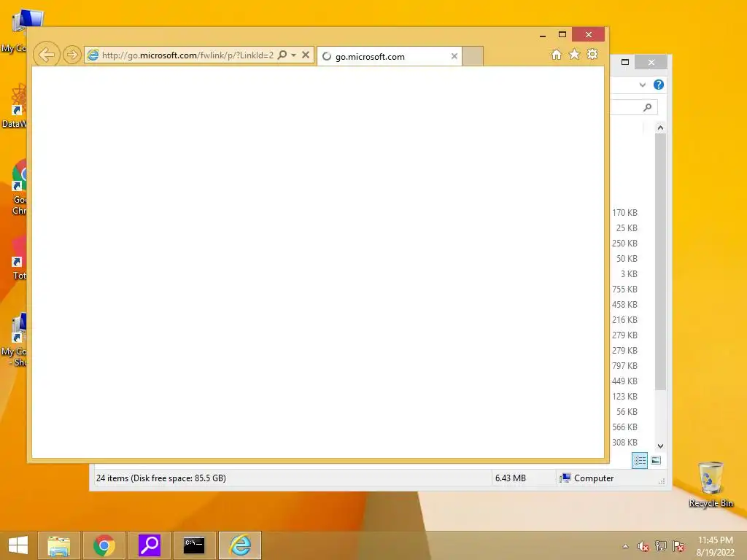This screenshot has width=747, height=560.
Task: Select the 755 KB file size entry
Action: pos(624,289)
